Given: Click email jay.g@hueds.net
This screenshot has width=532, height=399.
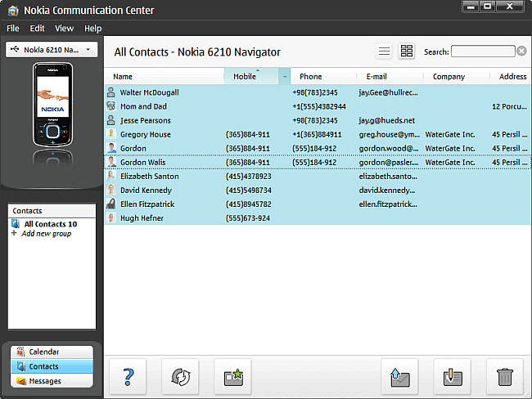Looking at the screenshot, I should [x=387, y=120].
